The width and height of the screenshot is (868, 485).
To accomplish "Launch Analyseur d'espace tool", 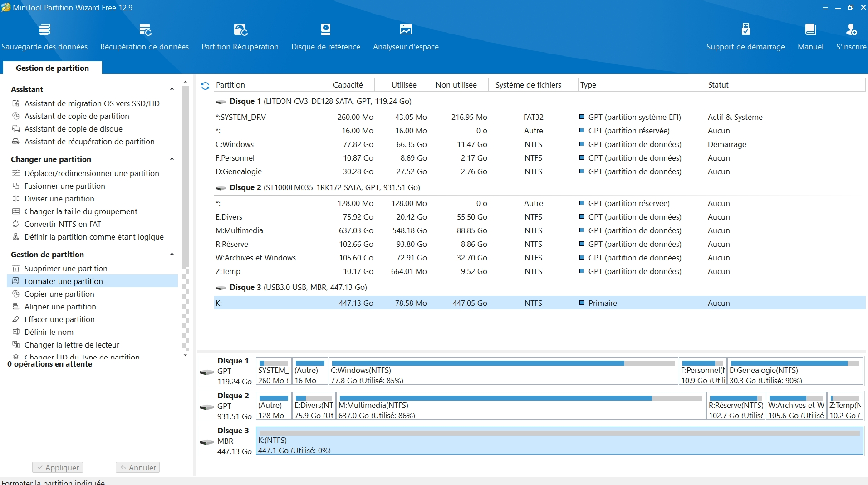I will [x=406, y=37].
